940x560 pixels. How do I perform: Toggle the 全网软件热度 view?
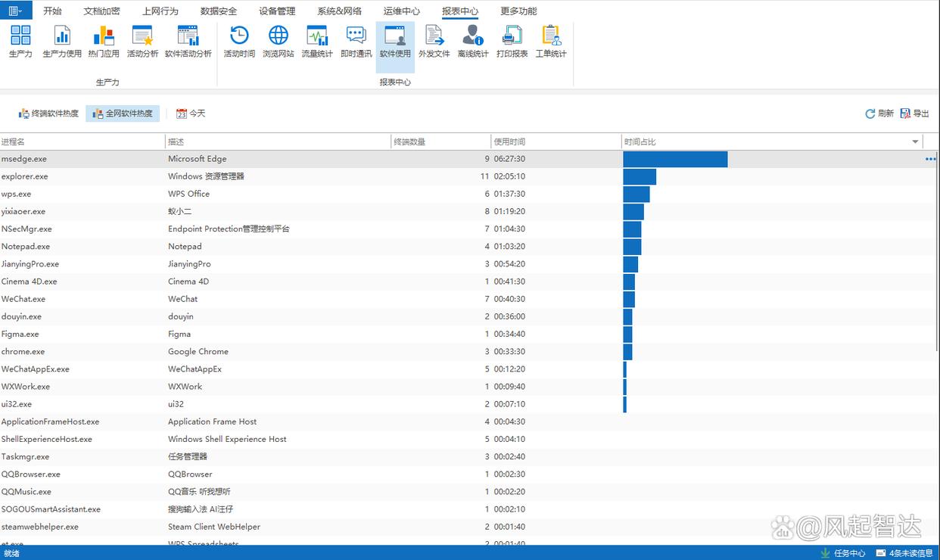coord(123,114)
